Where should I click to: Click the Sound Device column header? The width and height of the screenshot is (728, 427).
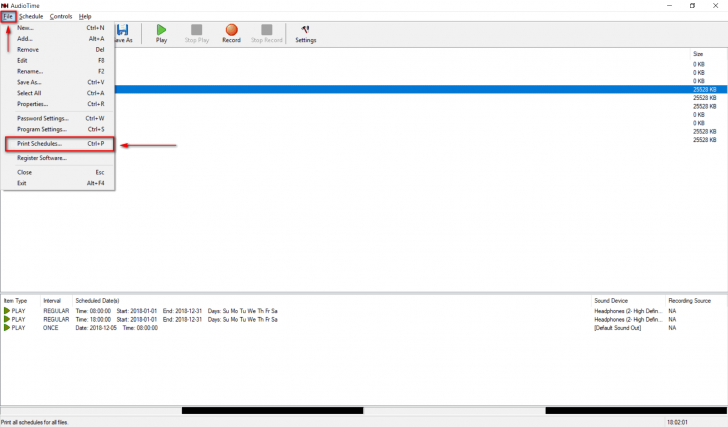click(x=611, y=301)
